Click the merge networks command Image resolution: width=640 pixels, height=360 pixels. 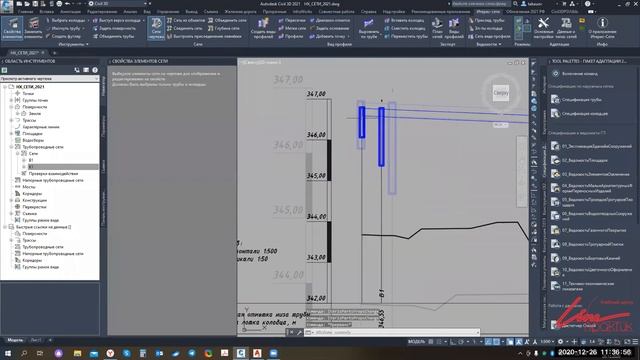(x=227, y=20)
